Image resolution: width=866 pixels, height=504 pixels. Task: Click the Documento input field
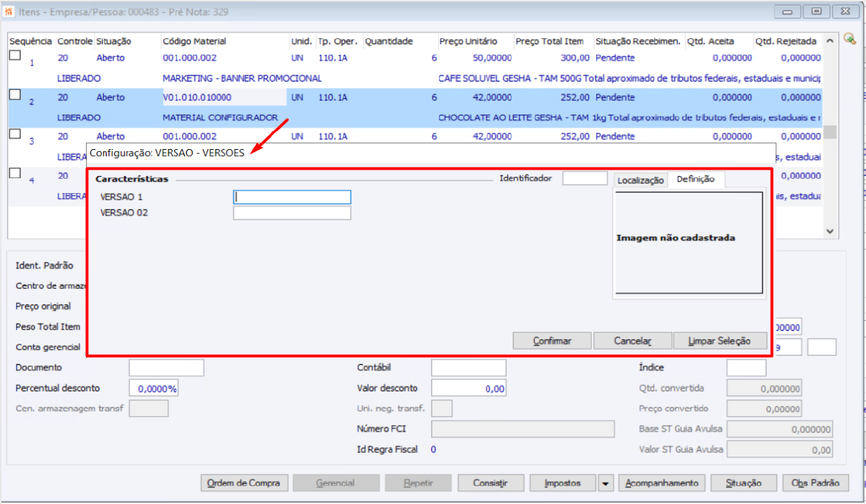click(166, 368)
